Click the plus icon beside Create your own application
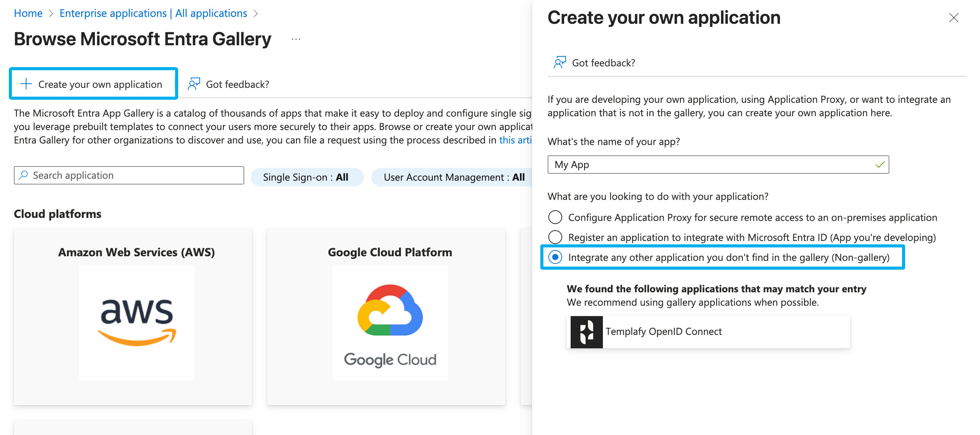Screen dimensions: 980x435 [26, 84]
